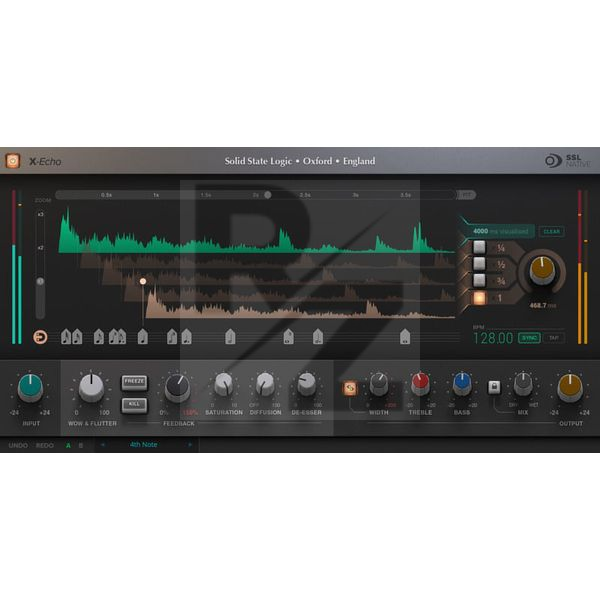Select the first note marker left of all others

click(66, 337)
